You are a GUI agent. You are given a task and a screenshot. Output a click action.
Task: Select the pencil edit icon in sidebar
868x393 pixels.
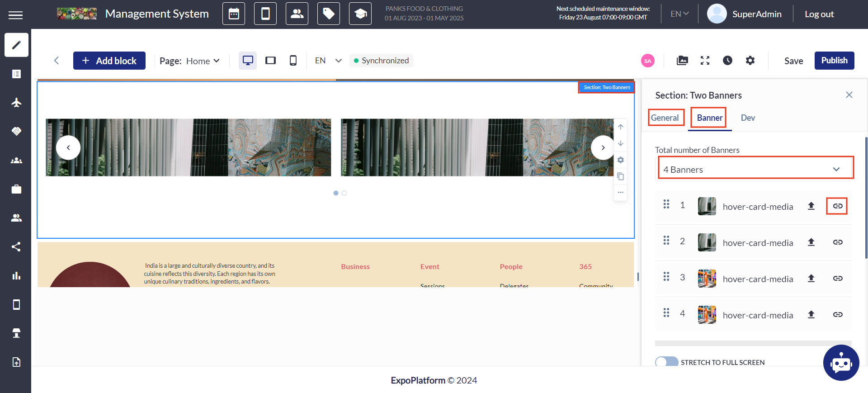(x=16, y=45)
